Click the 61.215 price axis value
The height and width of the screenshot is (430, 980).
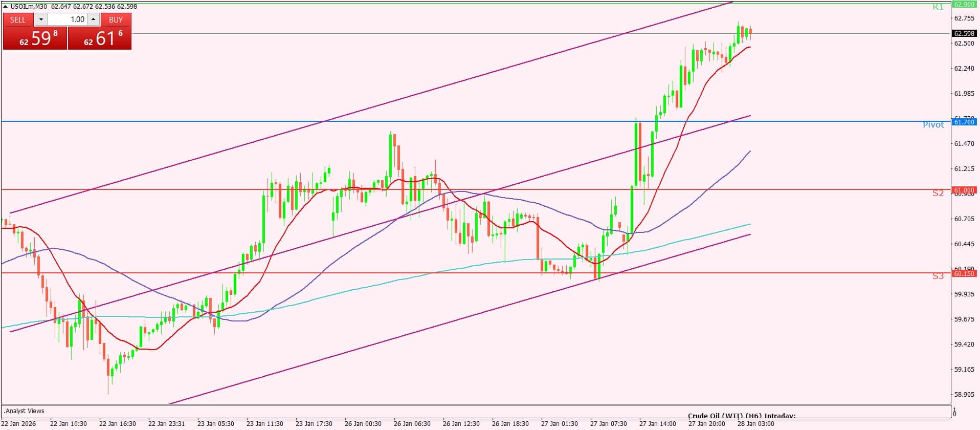coord(965,169)
